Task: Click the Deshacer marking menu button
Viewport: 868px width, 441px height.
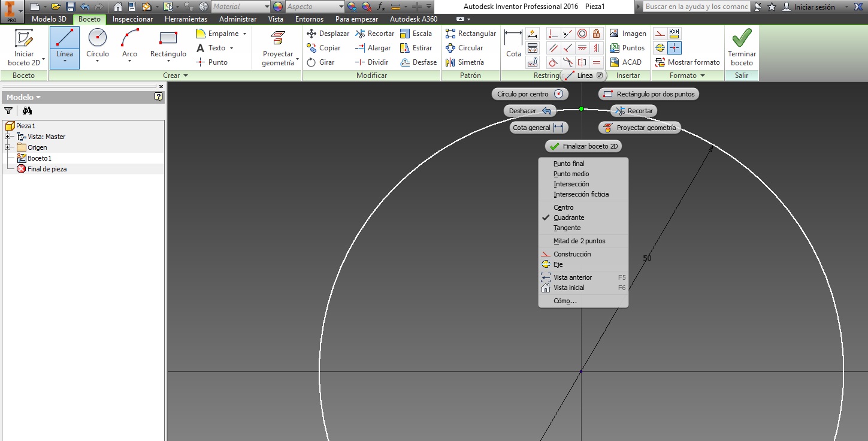Action: coord(530,111)
